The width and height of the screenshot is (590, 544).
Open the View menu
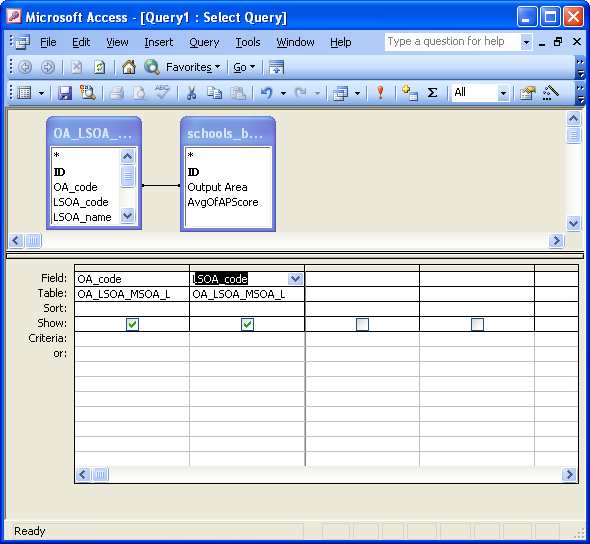pos(117,42)
